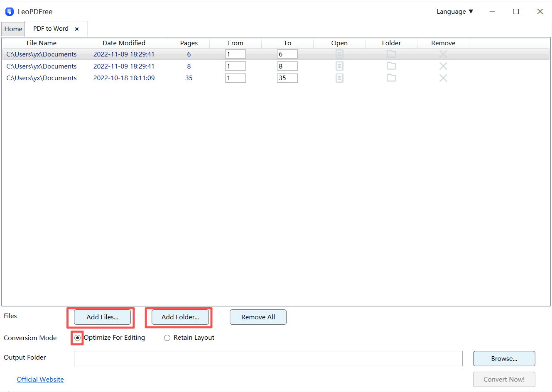Image resolution: width=552 pixels, height=392 pixels.
Task: Click the pages value 35
Action: (189, 78)
